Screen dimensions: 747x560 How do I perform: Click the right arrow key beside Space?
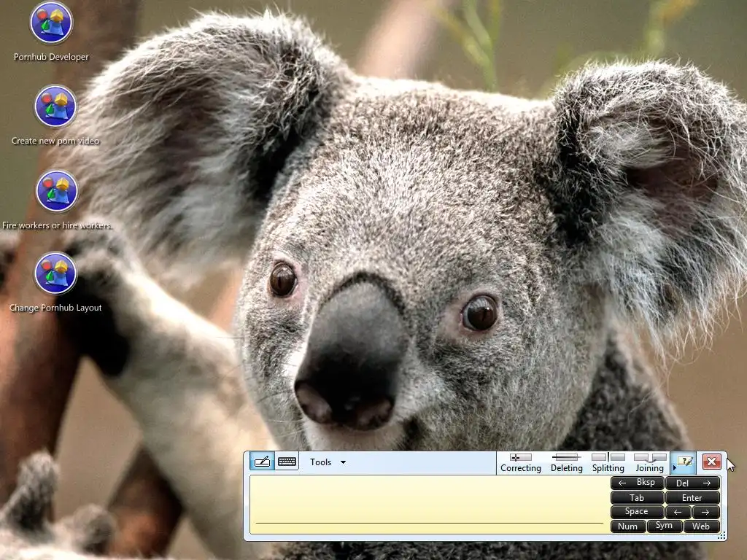click(x=706, y=512)
